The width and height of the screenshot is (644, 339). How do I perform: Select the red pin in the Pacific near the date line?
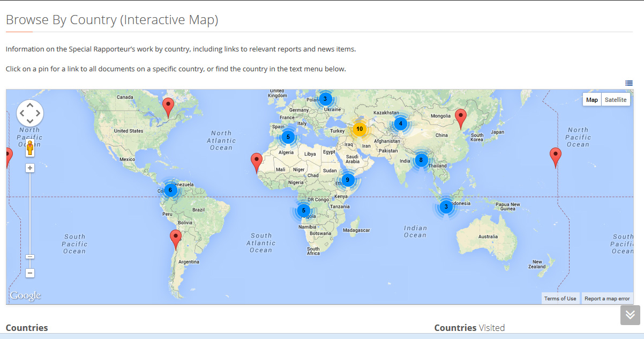click(556, 158)
